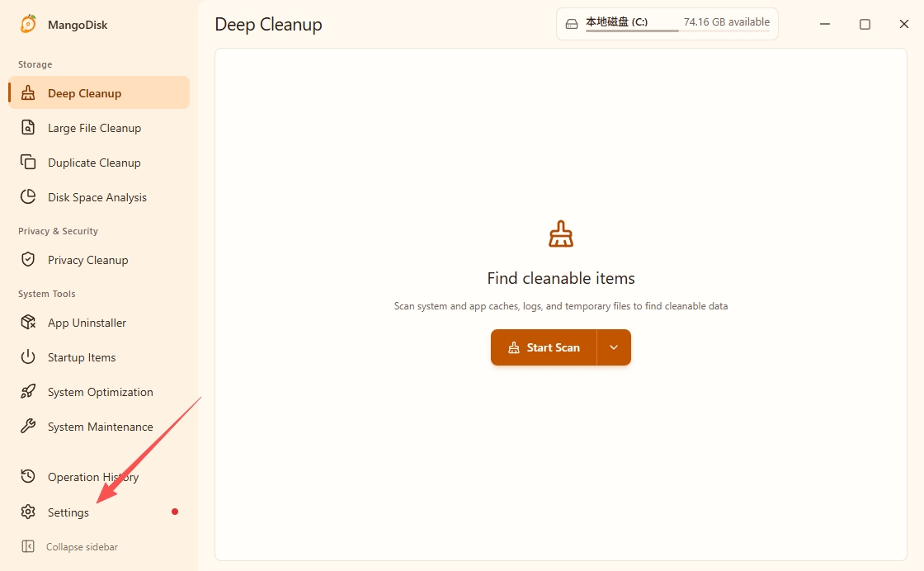Image resolution: width=924 pixels, height=571 pixels.
Task: Maximize the MangoDisk window
Action: pyautogui.click(x=865, y=24)
